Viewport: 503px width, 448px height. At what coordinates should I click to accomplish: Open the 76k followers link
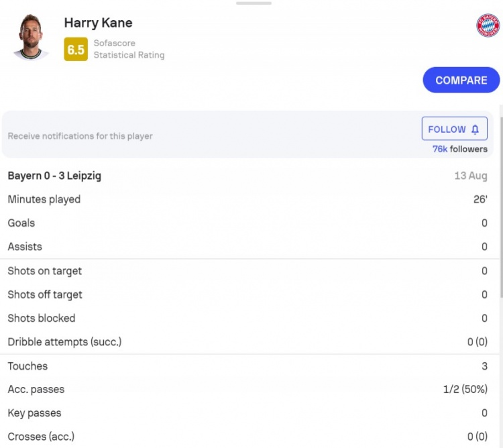pos(459,149)
